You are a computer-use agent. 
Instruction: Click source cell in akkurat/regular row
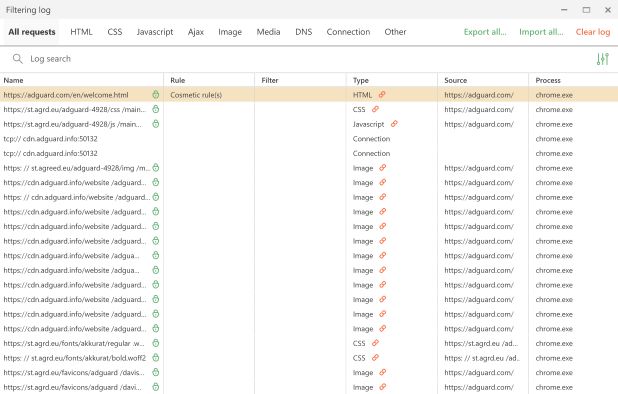tap(481, 343)
